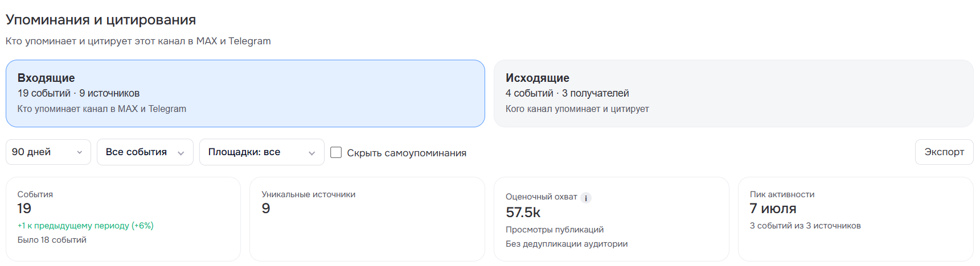This screenshot has width=980, height=266.
Task: Expand the Все события filter dropdown
Action: click(145, 152)
